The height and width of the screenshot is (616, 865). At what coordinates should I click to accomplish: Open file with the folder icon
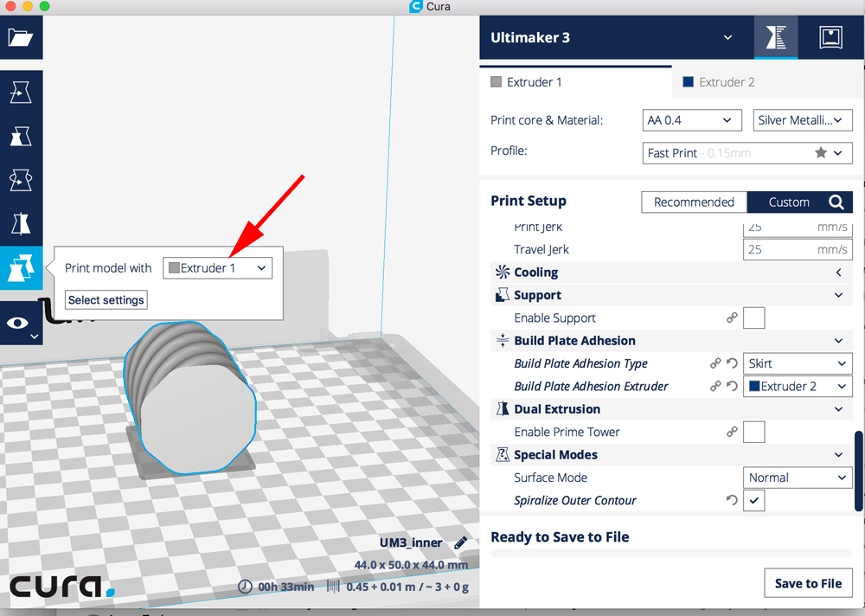[x=21, y=37]
